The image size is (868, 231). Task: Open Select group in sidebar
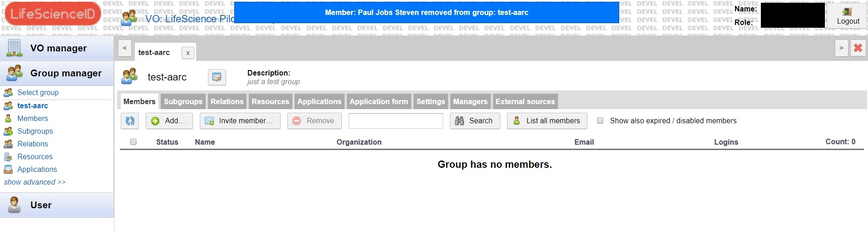pos(38,92)
